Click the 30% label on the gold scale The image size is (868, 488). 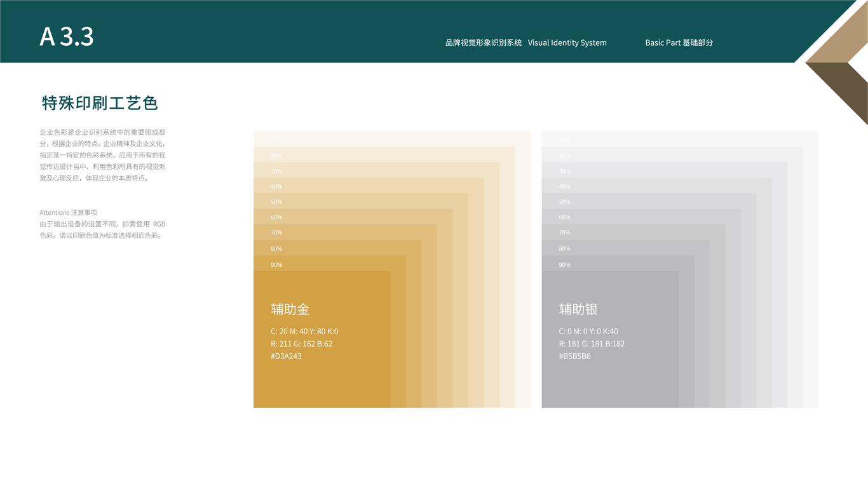point(276,172)
